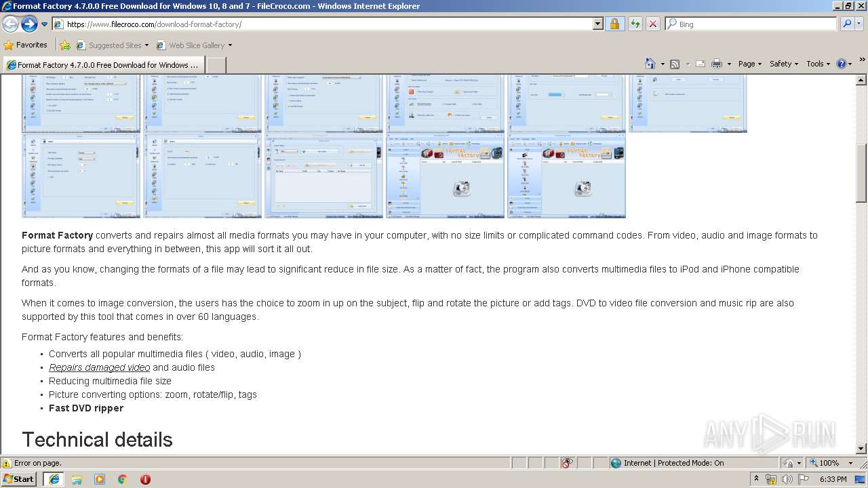Open Google Chrome from taskbar
Screen dimensions: 868x488
(x=123, y=479)
